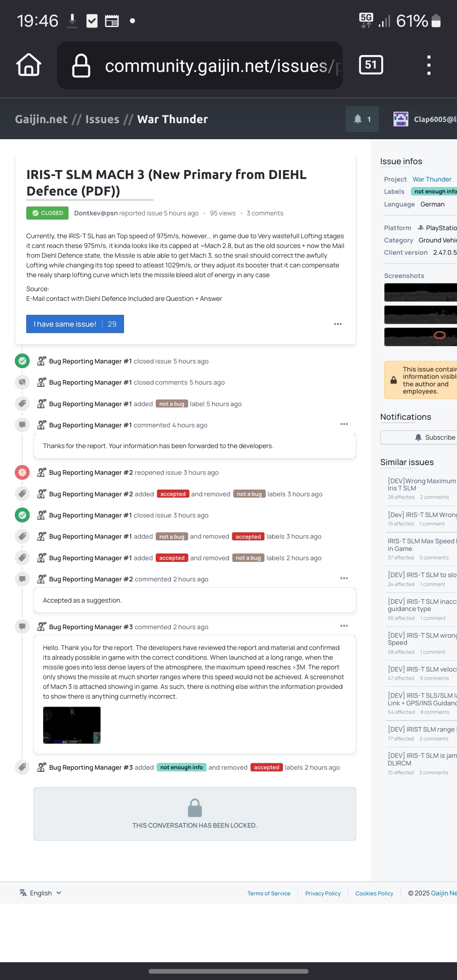457x980 pixels.
Task: Open the browser three-dot overflow menu
Action: [429, 65]
